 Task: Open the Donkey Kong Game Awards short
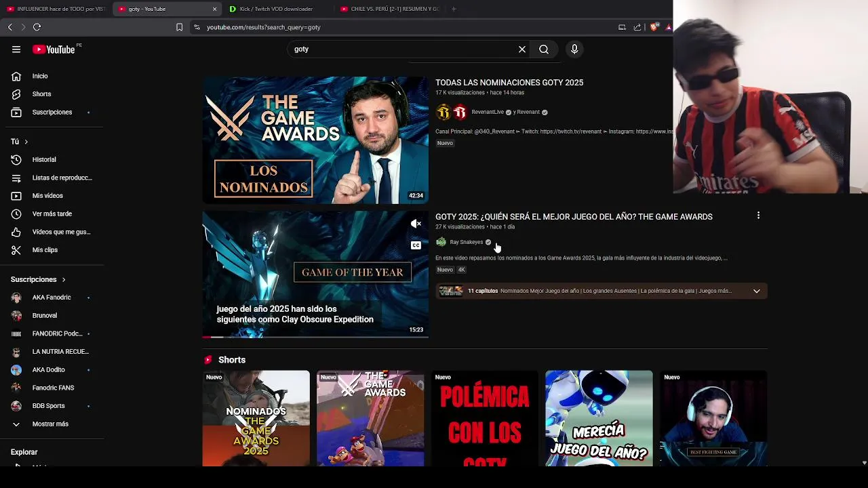point(370,418)
